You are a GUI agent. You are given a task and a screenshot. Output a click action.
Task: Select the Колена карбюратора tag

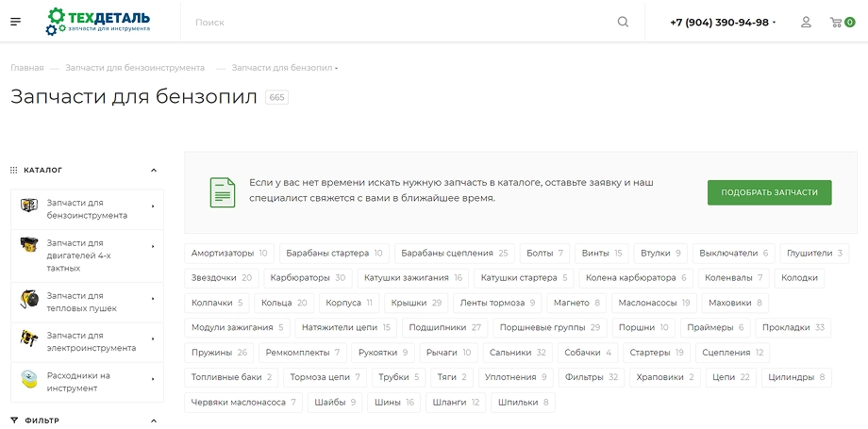636,278
